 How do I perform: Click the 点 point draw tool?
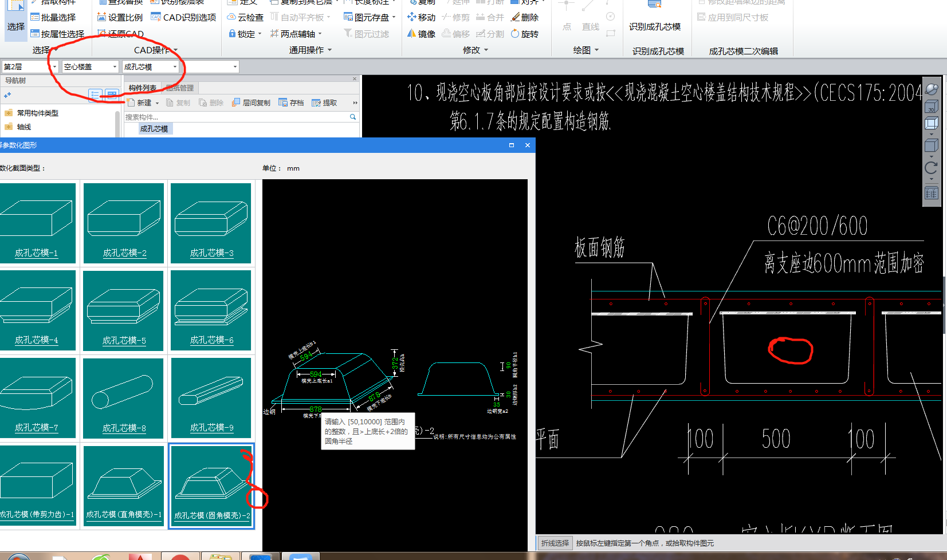[x=567, y=17]
